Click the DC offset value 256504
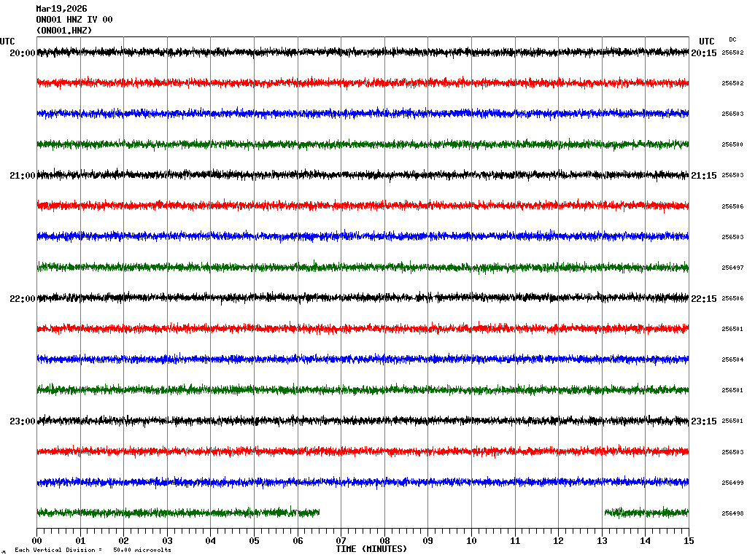The width and height of the screenshot is (747, 560). (x=732, y=360)
